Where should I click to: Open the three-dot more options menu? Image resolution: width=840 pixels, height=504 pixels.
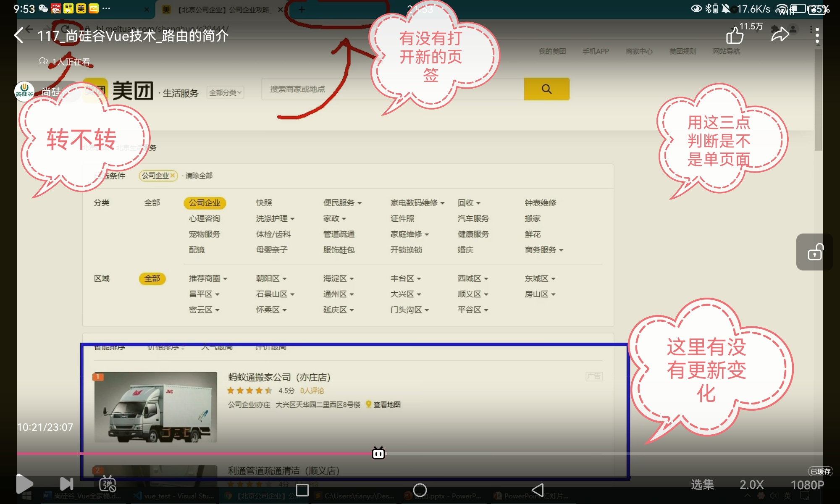(817, 35)
